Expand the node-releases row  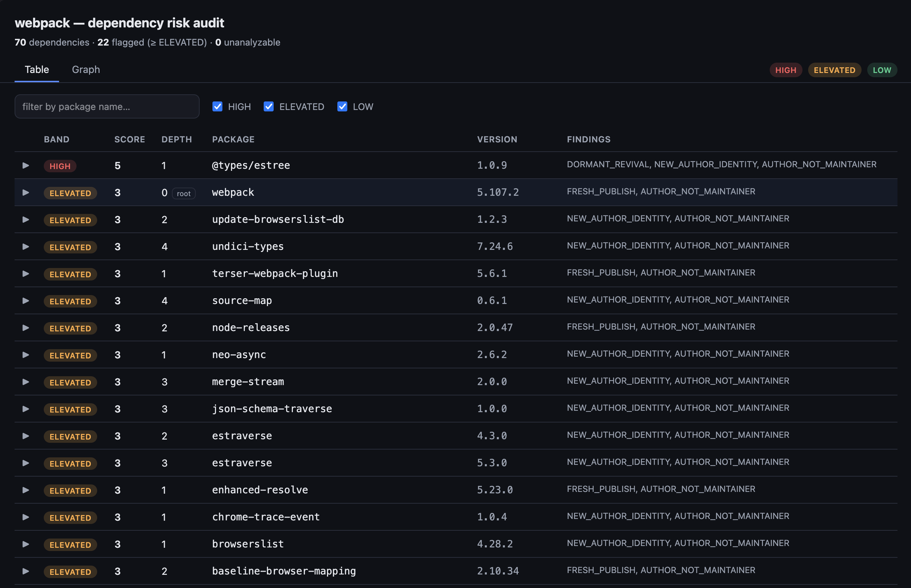(x=26, y=327)
